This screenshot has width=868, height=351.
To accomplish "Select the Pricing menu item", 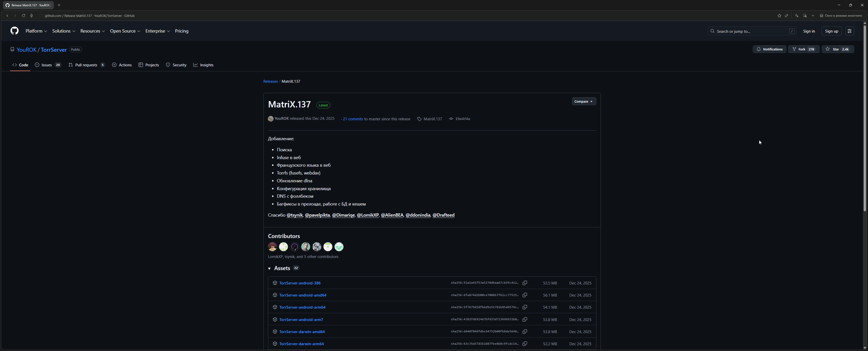I will (182, 31).
